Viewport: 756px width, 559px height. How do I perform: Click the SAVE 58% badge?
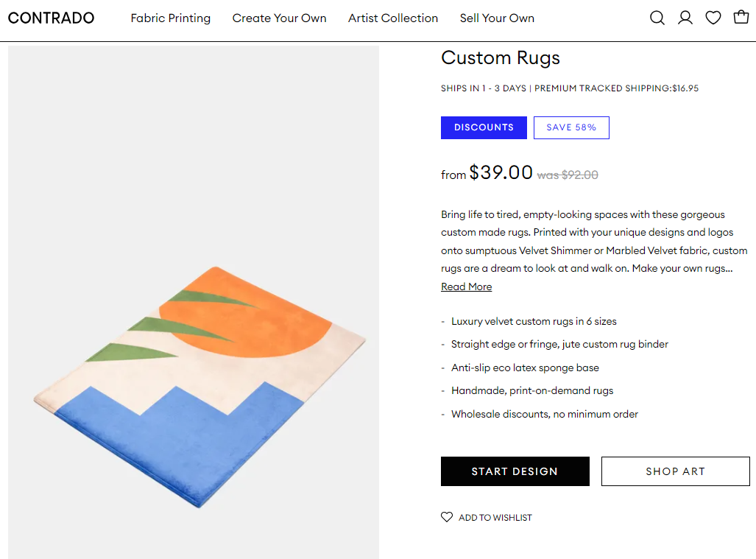pos(571,127)
